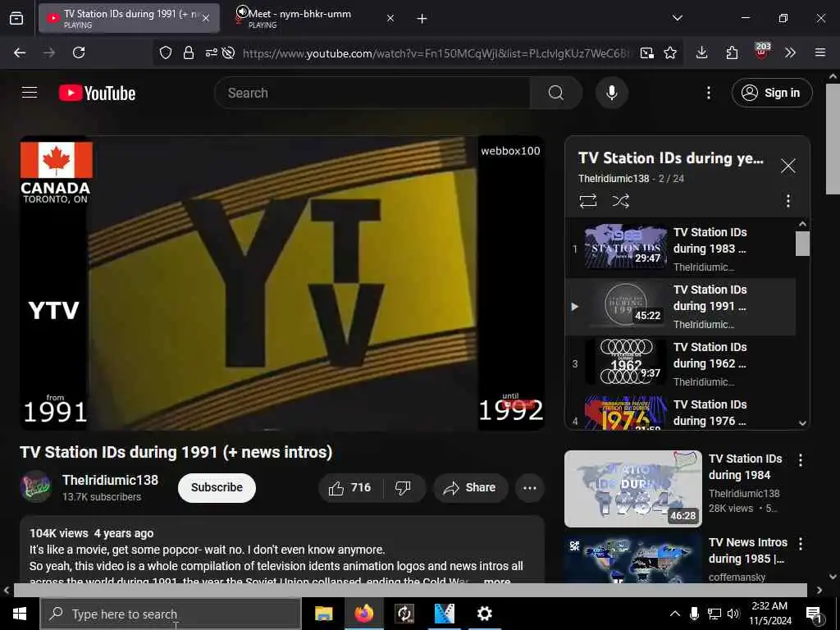The width and height of the screenshot is (840, 630).
Task: Open the YouTube guide hamburger menu
Action: click(x=30, y=93)
